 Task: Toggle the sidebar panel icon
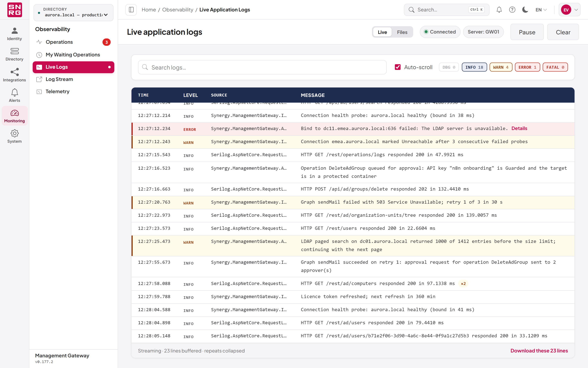[x=131, y=10]
